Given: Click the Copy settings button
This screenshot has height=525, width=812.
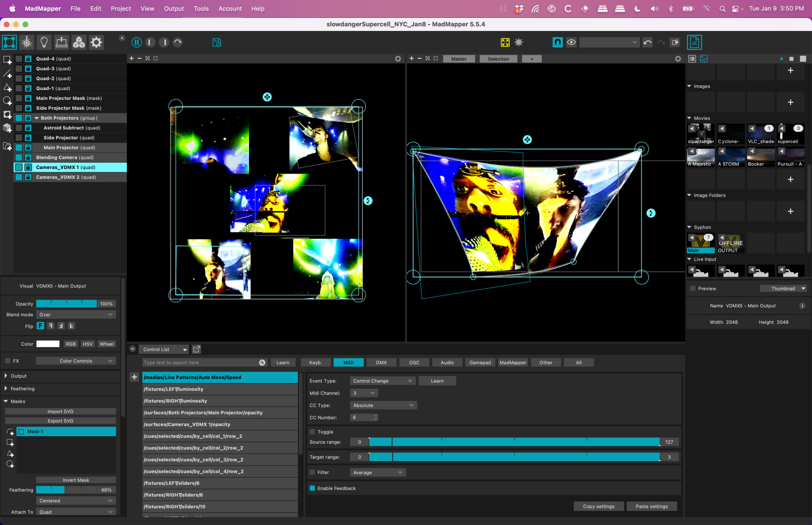Looking at the screenshot, I should point(598,506).
